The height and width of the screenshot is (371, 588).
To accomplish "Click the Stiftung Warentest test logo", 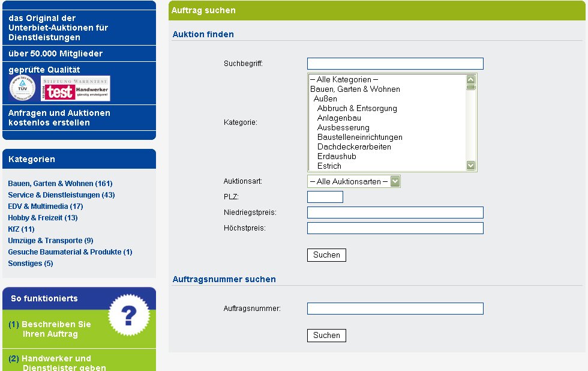I will click(76, 88).
